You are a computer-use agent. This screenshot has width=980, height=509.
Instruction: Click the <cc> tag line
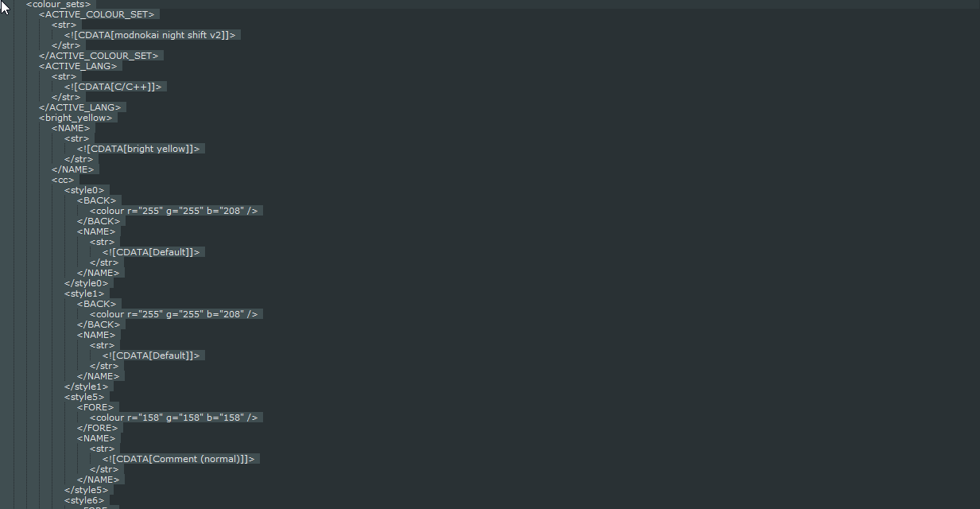(x=63, y=180)
